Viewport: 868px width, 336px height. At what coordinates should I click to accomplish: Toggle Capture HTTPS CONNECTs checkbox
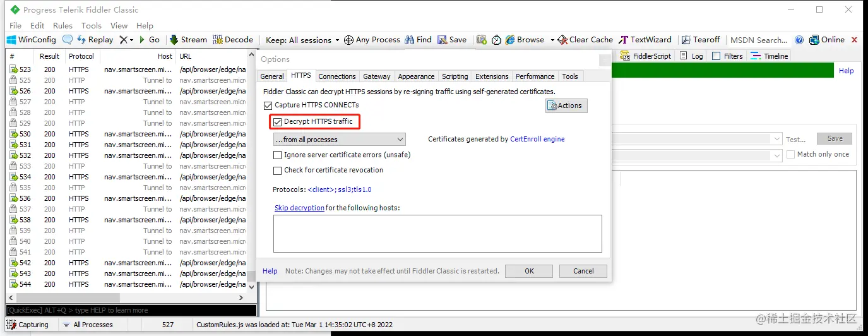coord(268,105)
